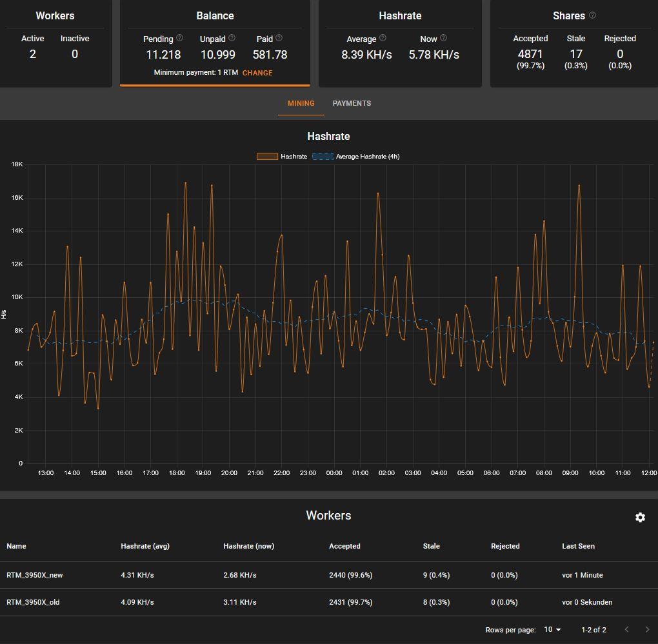Click 'vor 0 Sekunden' last seen cell
This screenshot has width=658, height=644.
pyautogui.click(x=587, y=602)
